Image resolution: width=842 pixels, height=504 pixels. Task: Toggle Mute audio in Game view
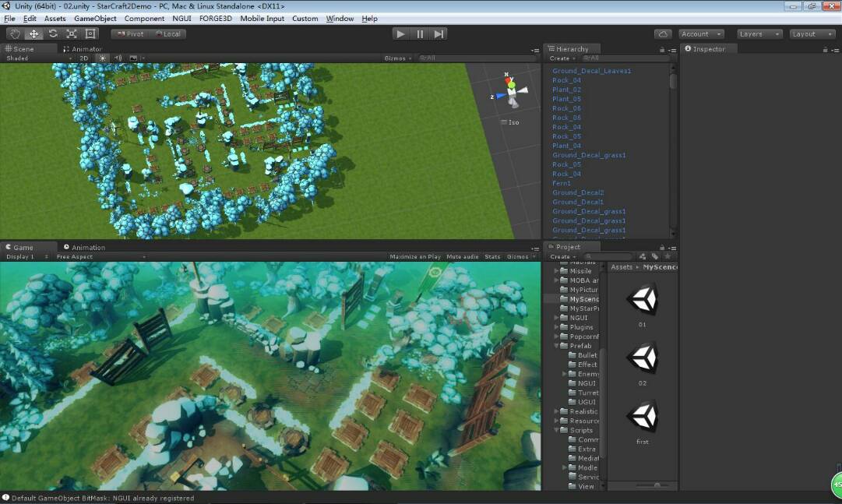pyautogui.click(x=463, y=257)
